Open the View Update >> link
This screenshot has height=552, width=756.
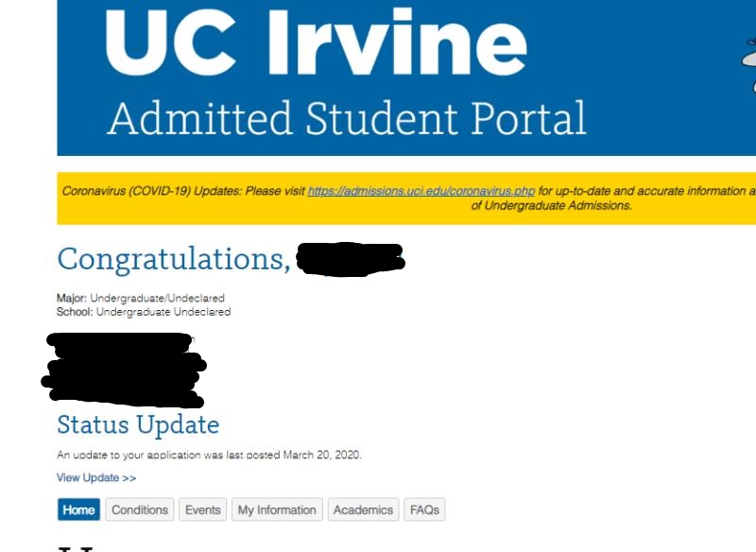click(96, 477)
